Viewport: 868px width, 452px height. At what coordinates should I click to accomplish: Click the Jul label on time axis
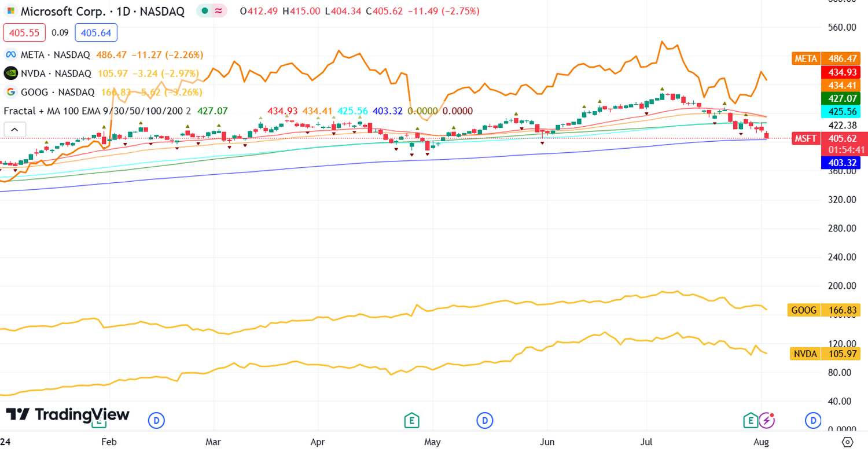click(x=646, y=442)
